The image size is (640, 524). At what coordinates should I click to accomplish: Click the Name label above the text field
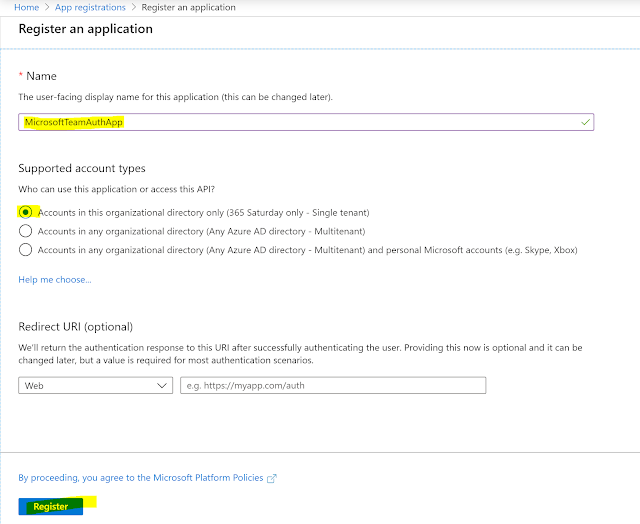pos(42,76)
